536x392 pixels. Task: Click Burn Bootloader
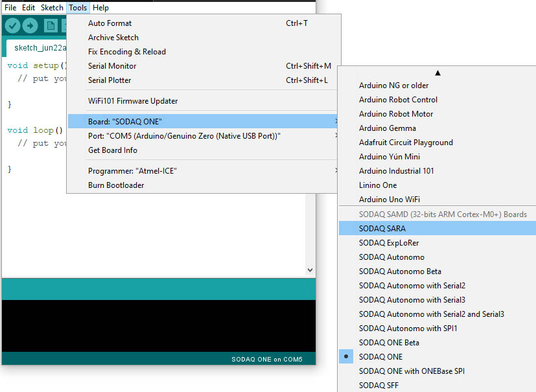click(116, 185)
